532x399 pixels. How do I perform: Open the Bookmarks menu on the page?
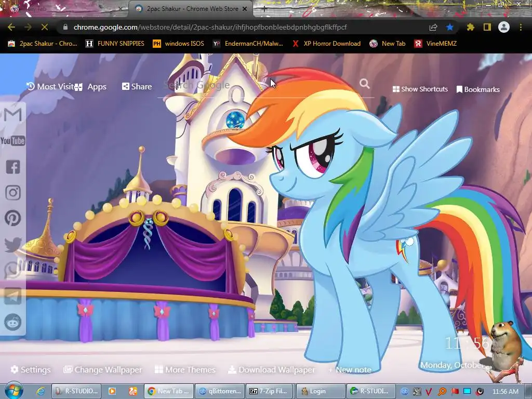(x=478, y=89)
